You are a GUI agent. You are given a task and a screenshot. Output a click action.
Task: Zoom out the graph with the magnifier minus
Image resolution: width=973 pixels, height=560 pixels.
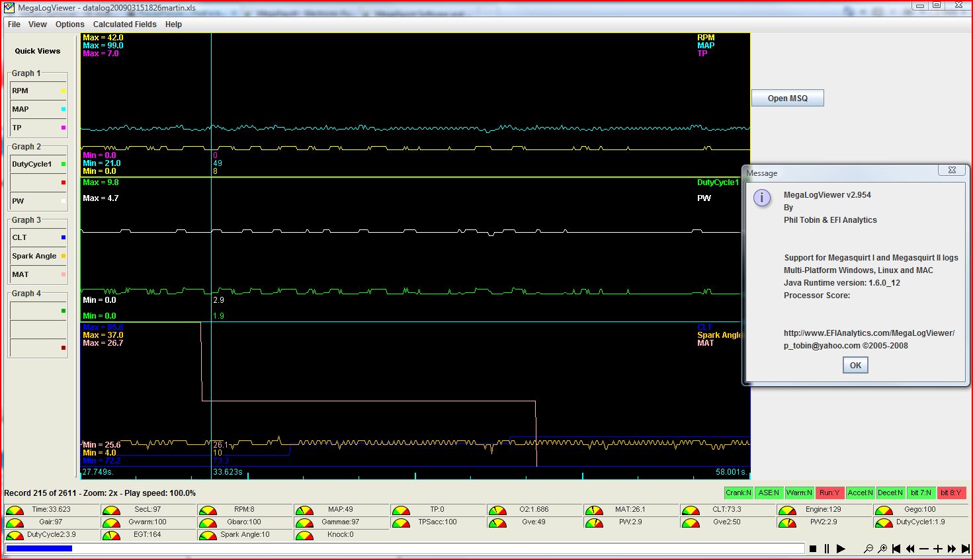point(868,549)
